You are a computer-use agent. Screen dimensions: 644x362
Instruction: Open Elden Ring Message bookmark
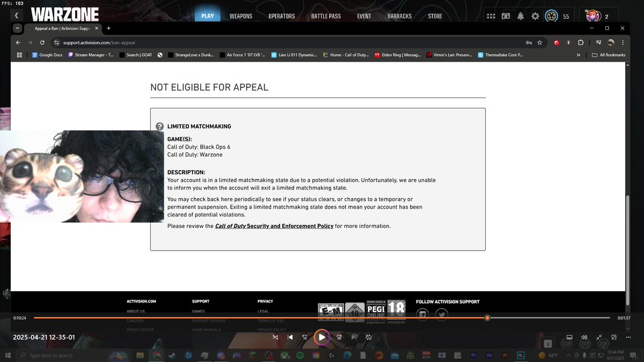[398, 55]
